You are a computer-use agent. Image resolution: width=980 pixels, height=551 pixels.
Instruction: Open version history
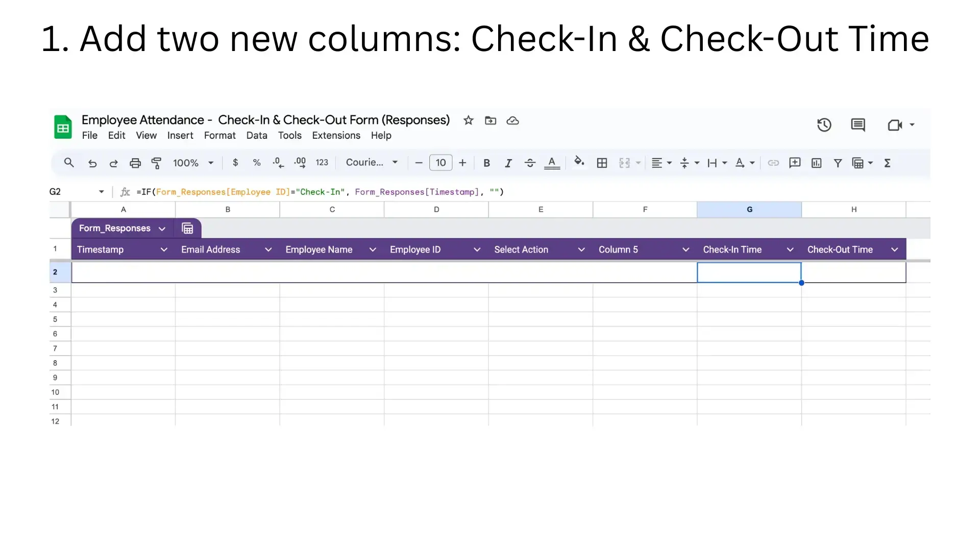click(824, 124)
